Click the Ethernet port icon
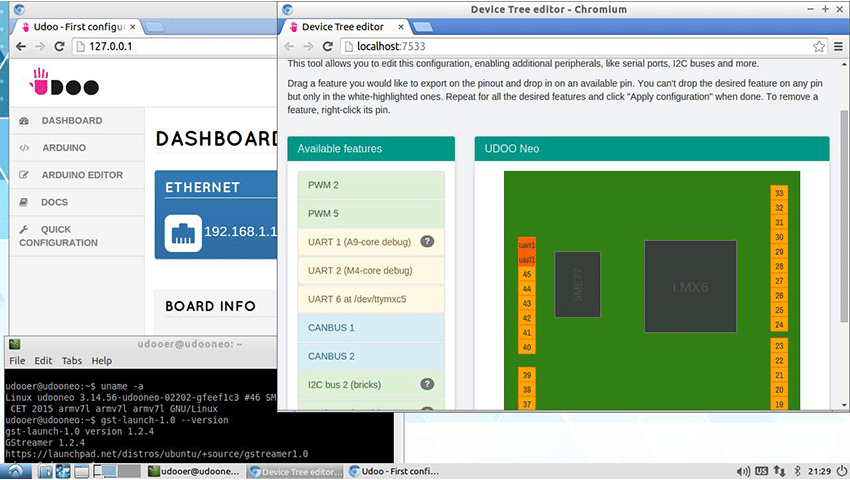 click(183, 233)
